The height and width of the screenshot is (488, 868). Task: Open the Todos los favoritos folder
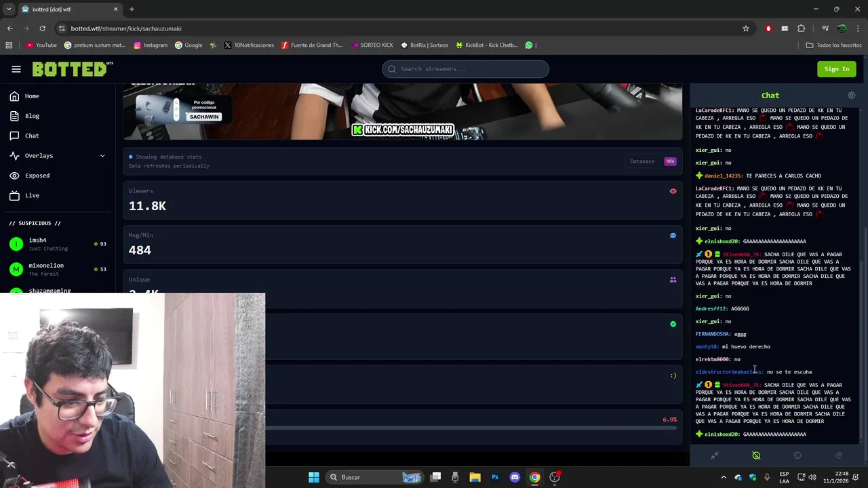coord(833,45)
